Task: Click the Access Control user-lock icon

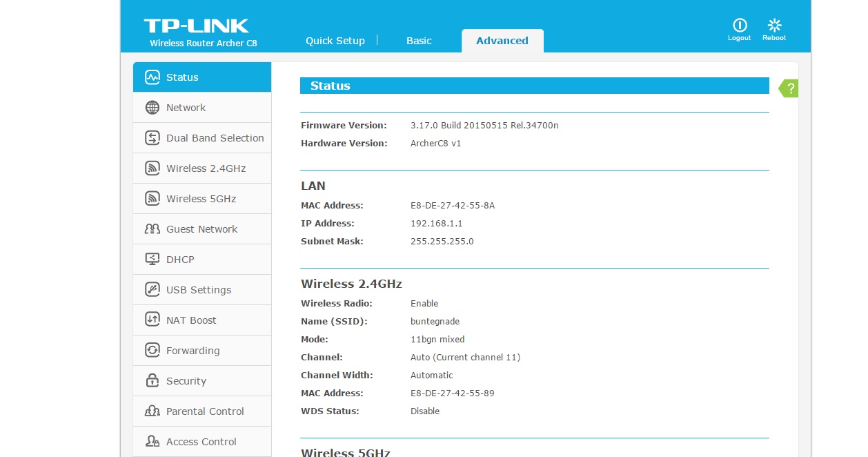Action: (x=152, y=442)
